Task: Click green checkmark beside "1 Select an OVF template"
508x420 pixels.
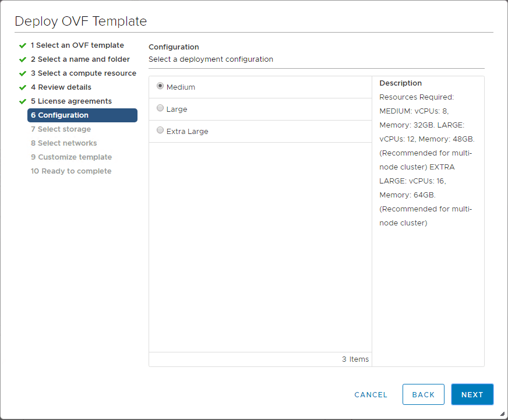Action: click(x=23, y=45)
